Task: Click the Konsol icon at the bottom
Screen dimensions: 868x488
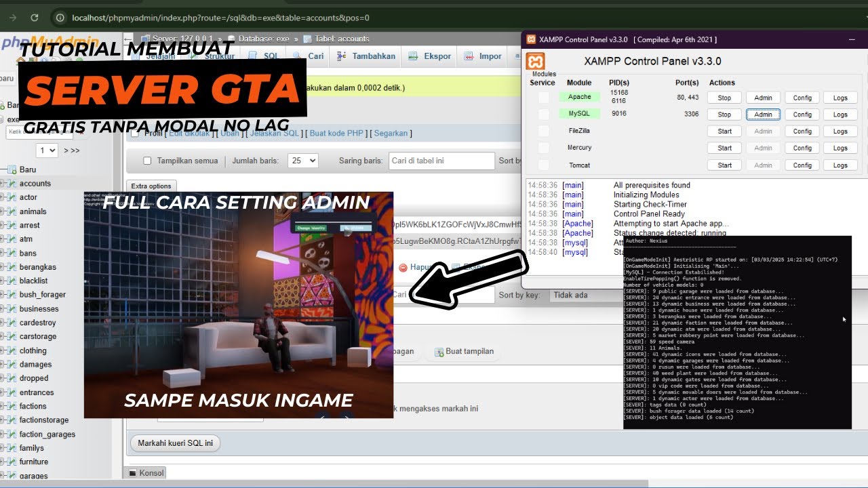Action: [x=134, y=473]
